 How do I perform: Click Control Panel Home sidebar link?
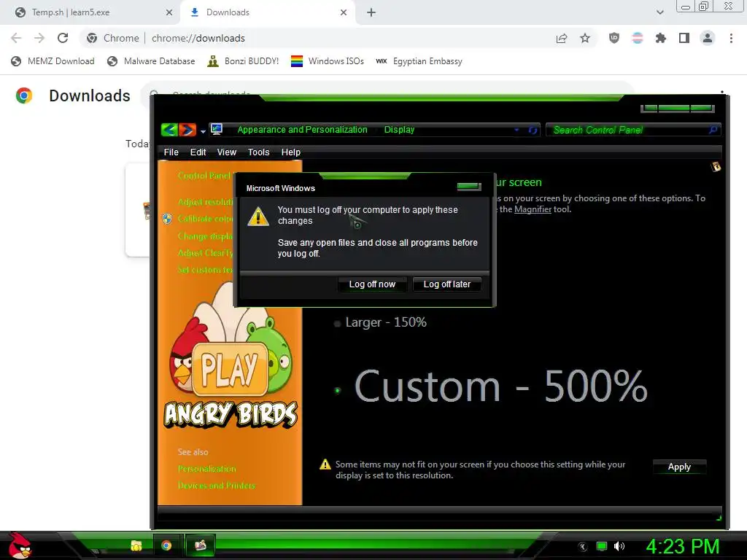coord(206,175)
